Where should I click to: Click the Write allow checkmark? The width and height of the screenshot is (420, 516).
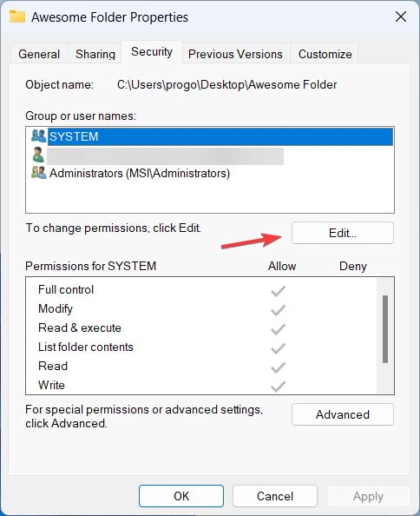tap(278, 386)
